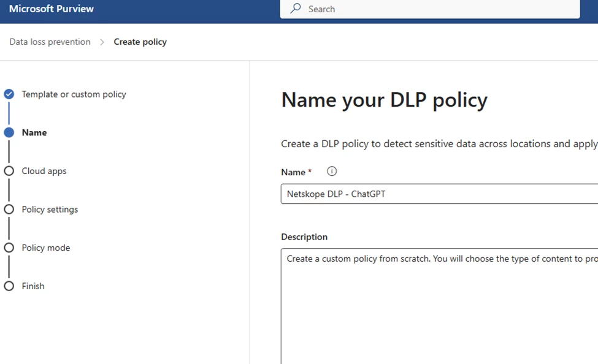Click the search magnifier icon

296,9
